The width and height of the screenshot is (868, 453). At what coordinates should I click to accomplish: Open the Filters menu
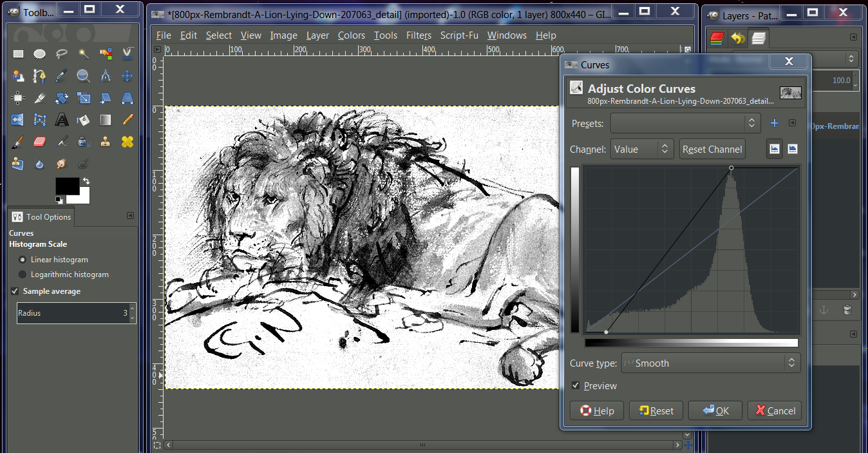pyautogui.click(x=419, y=35)
